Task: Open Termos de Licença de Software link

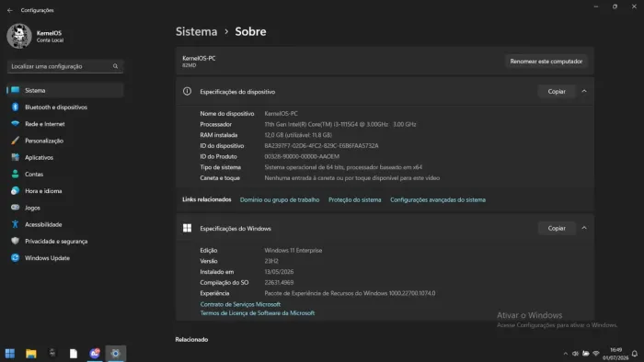Action: 258,312
